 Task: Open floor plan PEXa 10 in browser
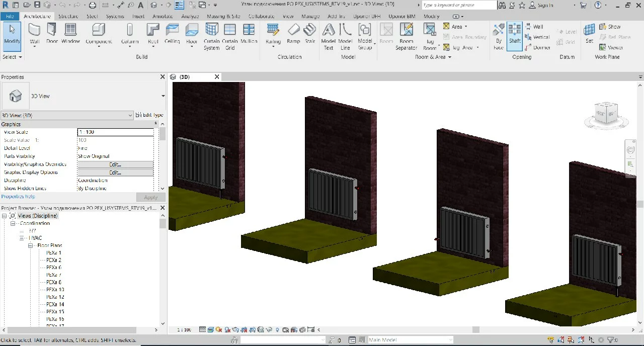[x=55, y=290]
